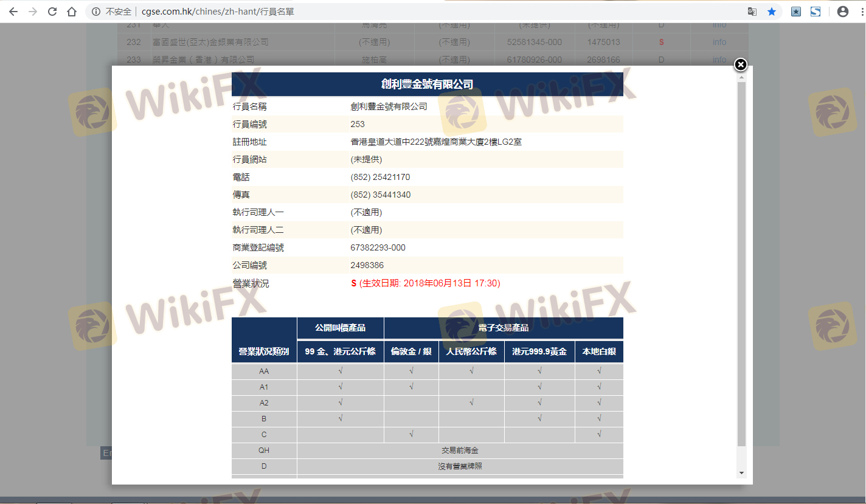Click background company number 1475013
The width and height of the screenshot is (866, 504).
tap(604, 42)
